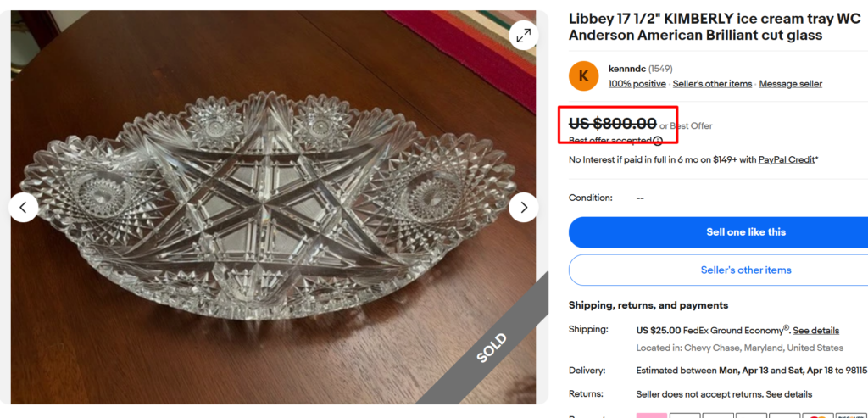Screen dimensions: 868x418
Task: Open Seller's other items link near username
Action: click(712, 84)
